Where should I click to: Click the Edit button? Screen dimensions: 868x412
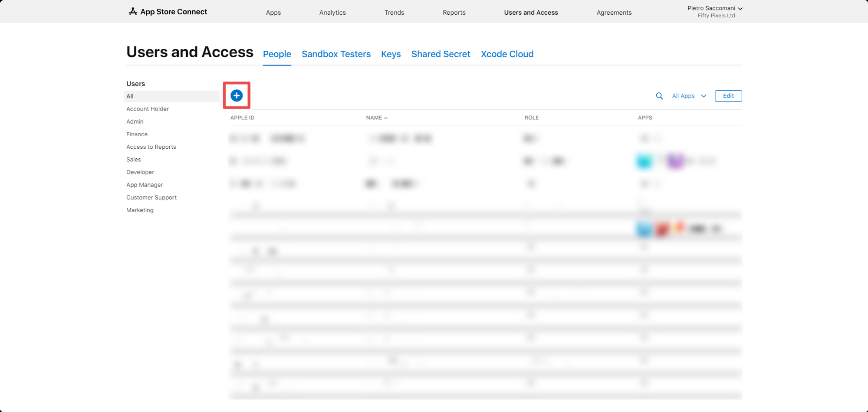pyautogui.click(x=728, y=96)
